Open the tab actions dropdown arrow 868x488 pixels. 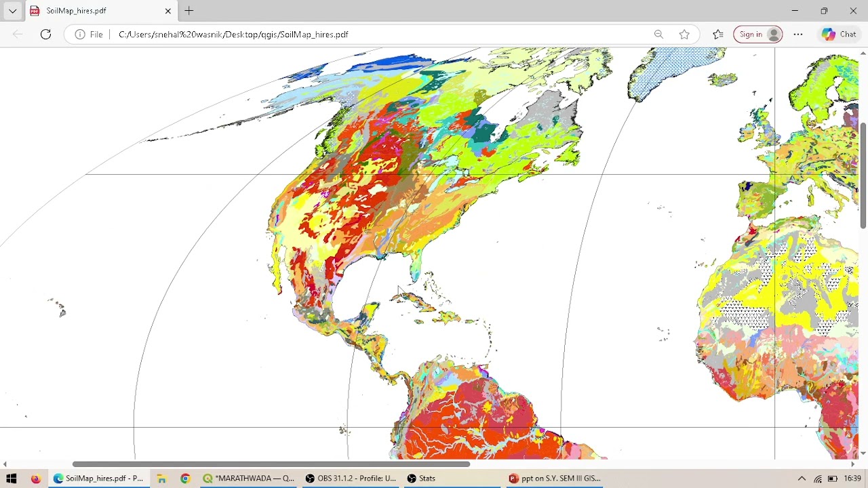pos(12,11)
